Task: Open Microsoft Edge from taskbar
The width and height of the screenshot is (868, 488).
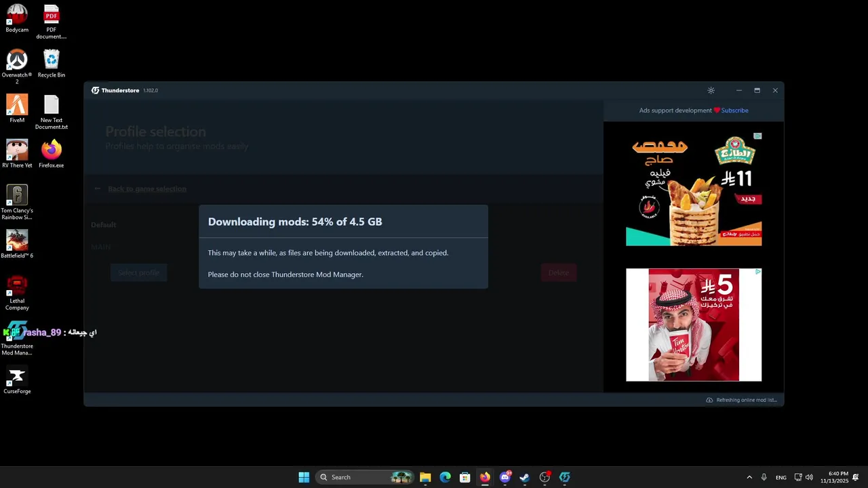Action: pyautogui.click(x=445, y=477)
